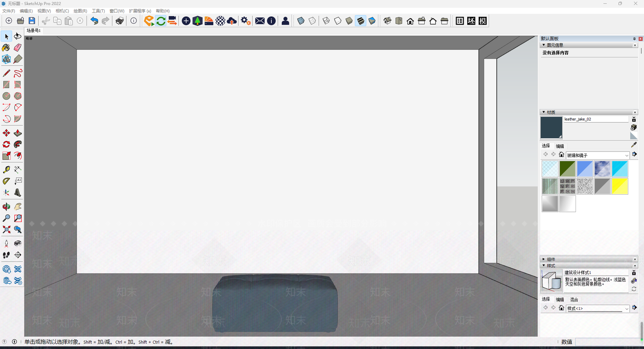Select the Orbit camera tool

(6, 207)
